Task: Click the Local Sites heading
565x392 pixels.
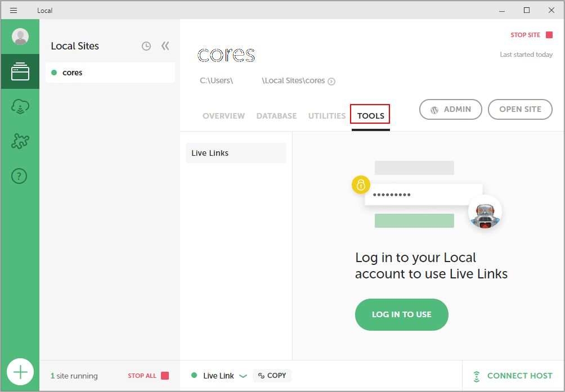Action: [75, 46]
